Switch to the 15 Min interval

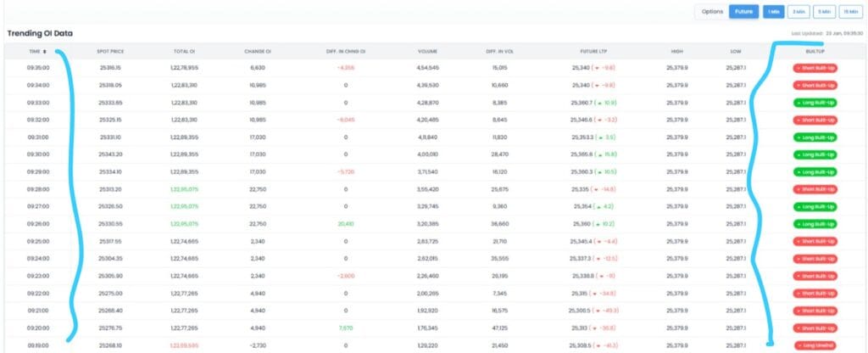[850, 12]
